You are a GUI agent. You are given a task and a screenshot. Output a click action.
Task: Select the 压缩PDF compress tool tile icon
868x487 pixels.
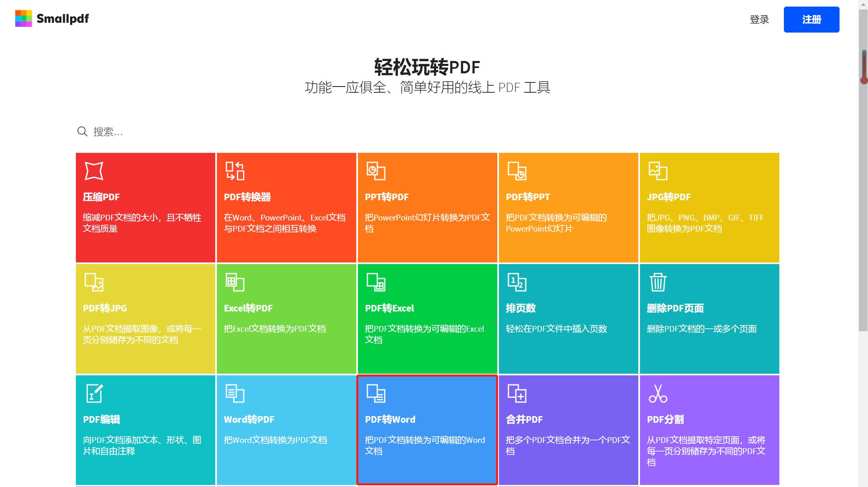tap(94, 171)
